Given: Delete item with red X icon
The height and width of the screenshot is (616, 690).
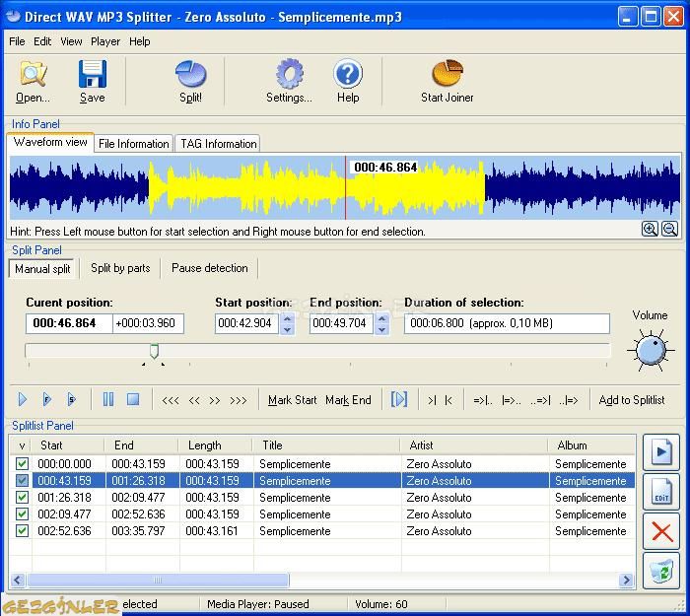Looking at the screenshot, I should tap(661, 532).
